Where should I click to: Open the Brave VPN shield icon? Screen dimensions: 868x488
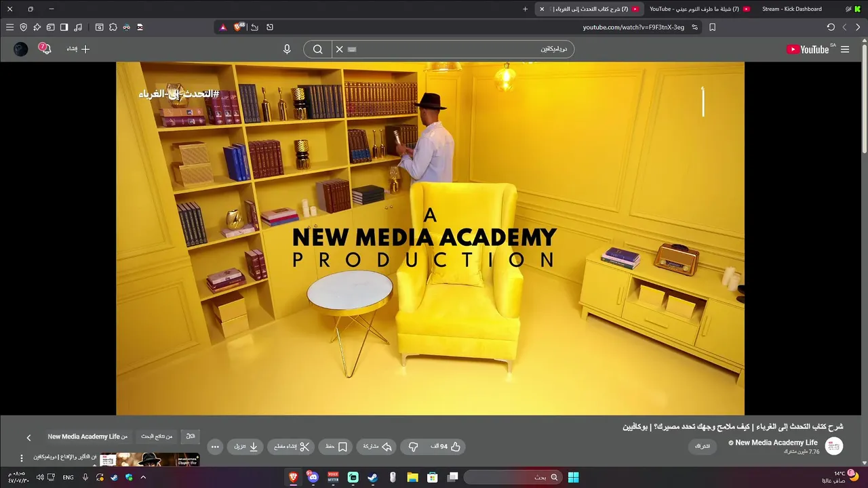tap(23, 27)
